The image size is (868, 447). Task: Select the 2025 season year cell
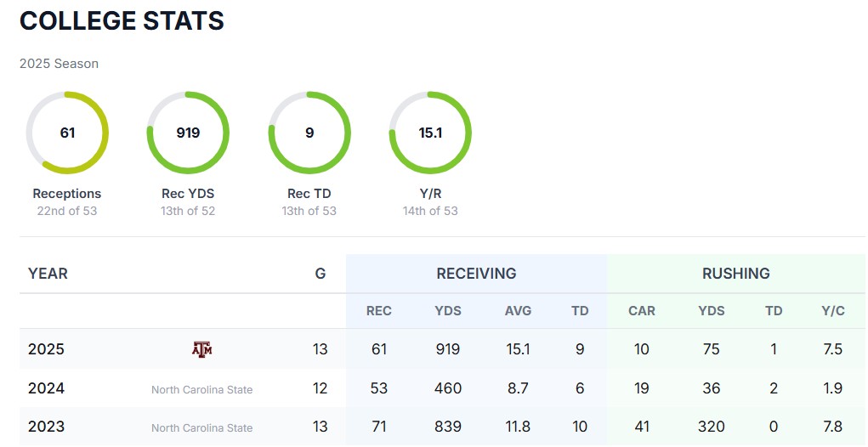(46, 349)
